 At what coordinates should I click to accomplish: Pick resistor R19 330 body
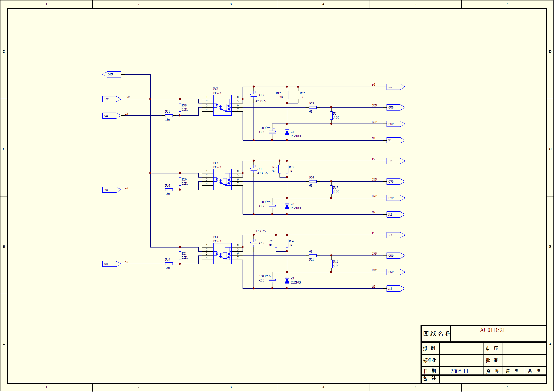pyautogui.click(x=169, y=264)
